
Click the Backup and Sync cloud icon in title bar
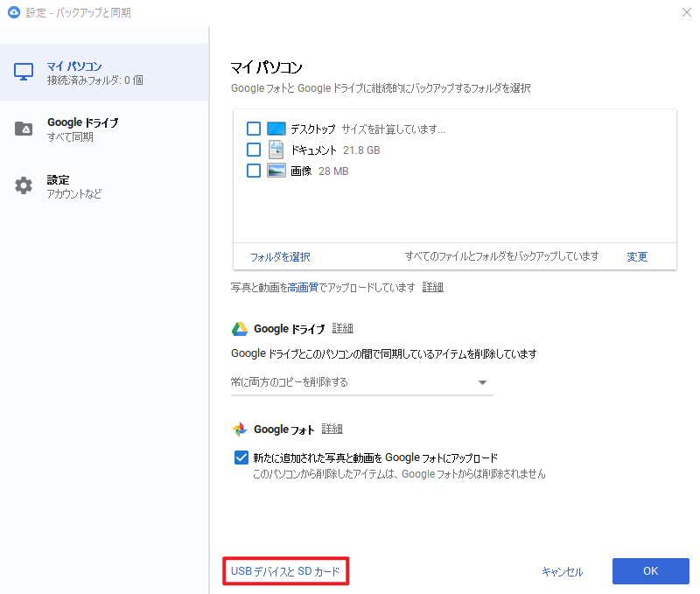click(14, 12)
